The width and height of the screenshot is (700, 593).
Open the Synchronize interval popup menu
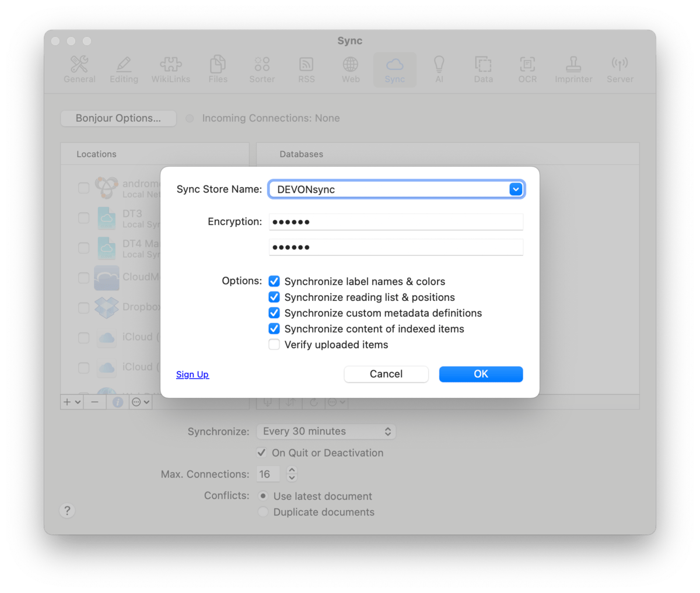point(325,431)
